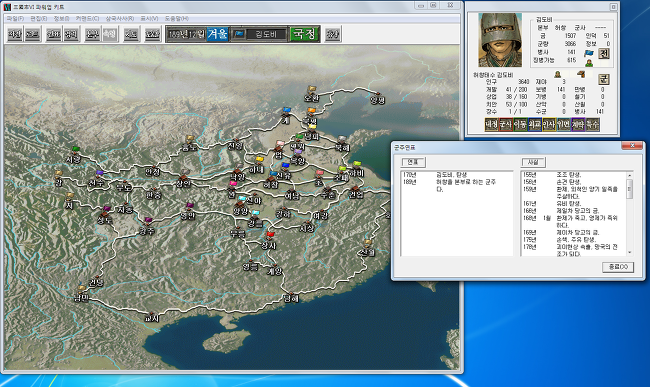Click the 전 button in the info panel
The height and width of the screenshot is (387, 650).
604,53
